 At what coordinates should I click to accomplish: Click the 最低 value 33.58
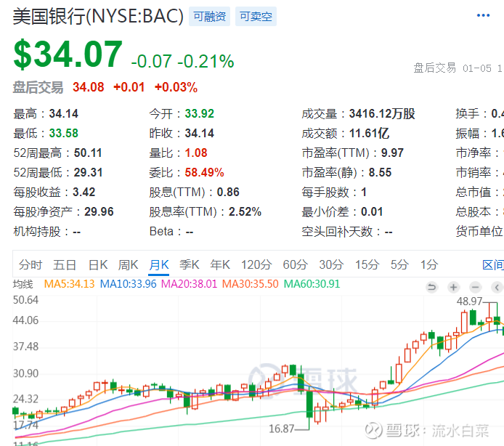(64, 133)
